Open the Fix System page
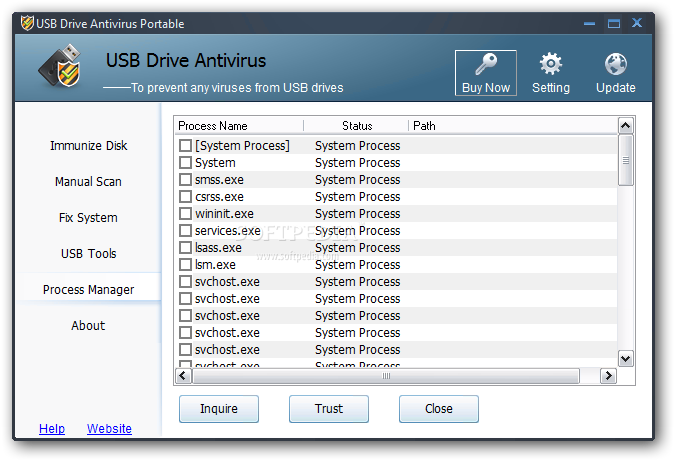Image resolution: width=675 pixels, height=461 pixels. pos(88,218)
